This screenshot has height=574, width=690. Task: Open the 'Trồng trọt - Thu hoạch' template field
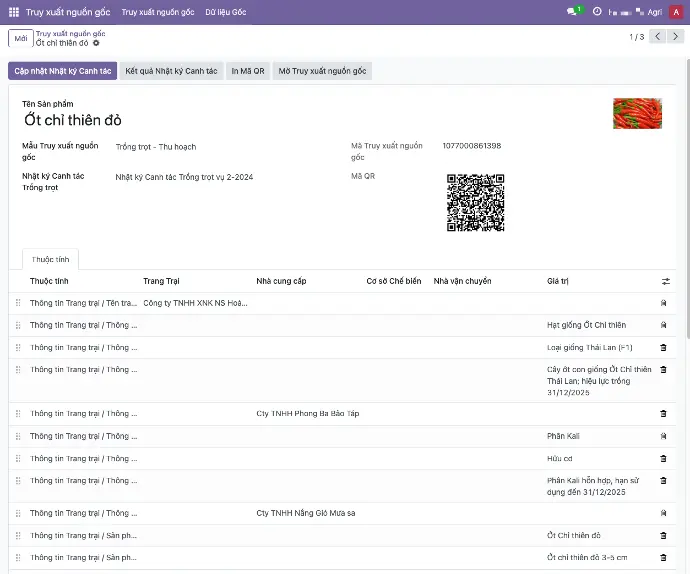click(155, 147)
